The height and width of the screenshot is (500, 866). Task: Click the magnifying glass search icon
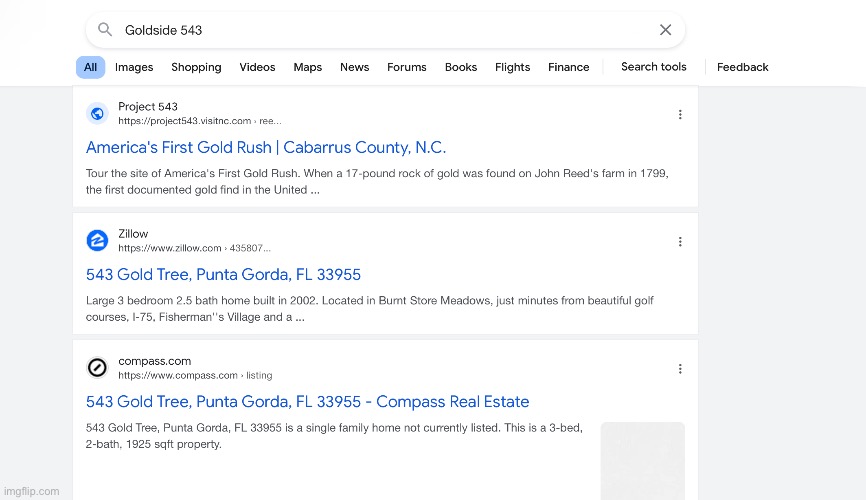tap(105, 30)
